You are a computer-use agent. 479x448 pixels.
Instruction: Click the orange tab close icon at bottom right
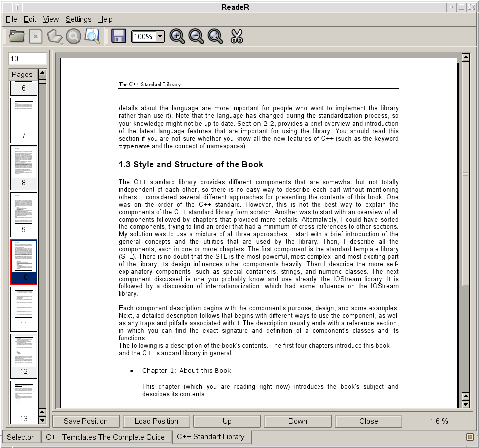[470, 437]
